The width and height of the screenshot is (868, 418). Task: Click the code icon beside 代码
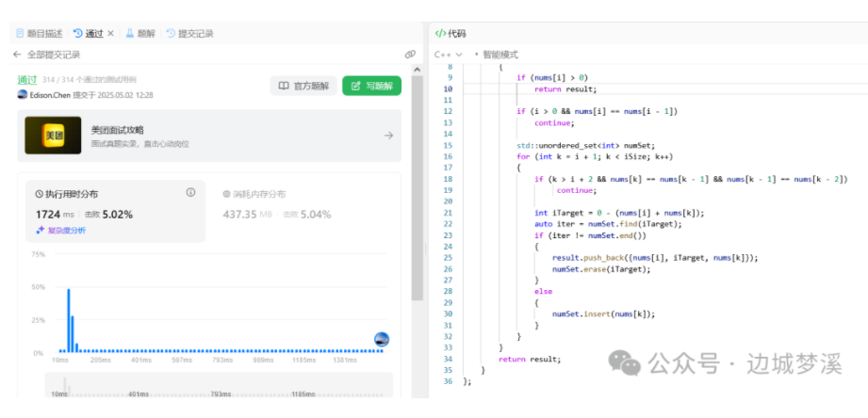point(440,33)
